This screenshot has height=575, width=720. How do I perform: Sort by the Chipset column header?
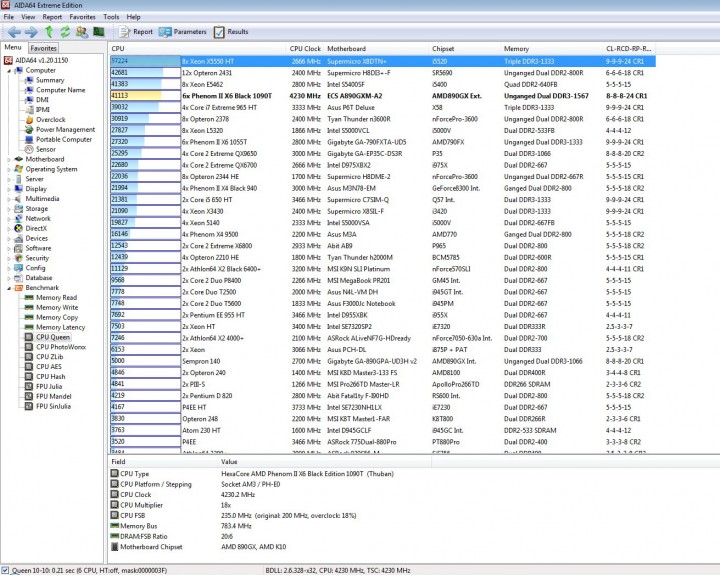pos(465,49)
